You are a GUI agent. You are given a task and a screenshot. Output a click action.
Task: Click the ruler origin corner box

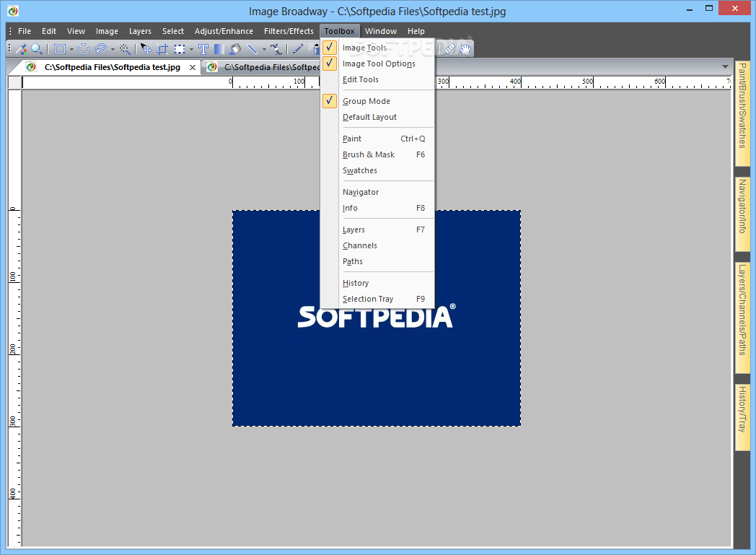[x=14, y=82]
